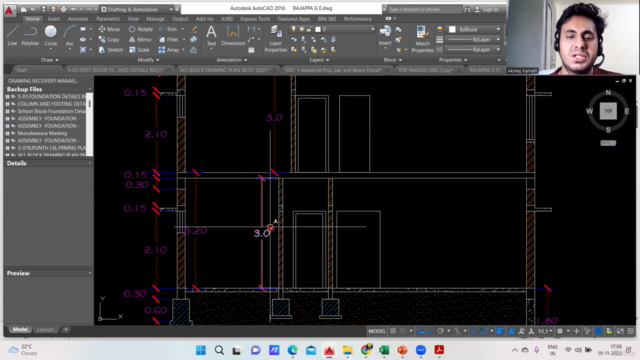640x360 pixels.
Task: Expand the Draw panel
Action: 50,60
